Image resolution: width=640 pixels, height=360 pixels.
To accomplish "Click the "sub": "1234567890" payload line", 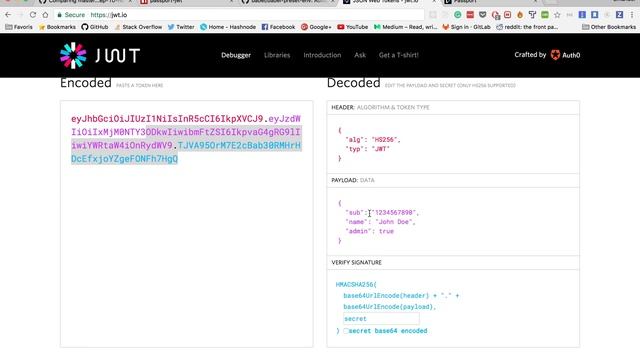I will 382,213.
